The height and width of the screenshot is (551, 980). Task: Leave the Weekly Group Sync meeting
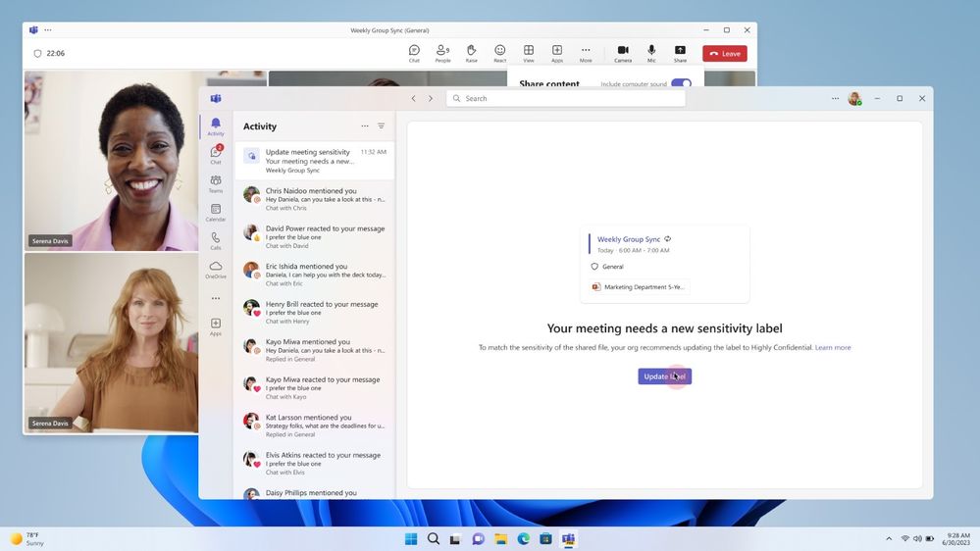click(x=725, y=54)
